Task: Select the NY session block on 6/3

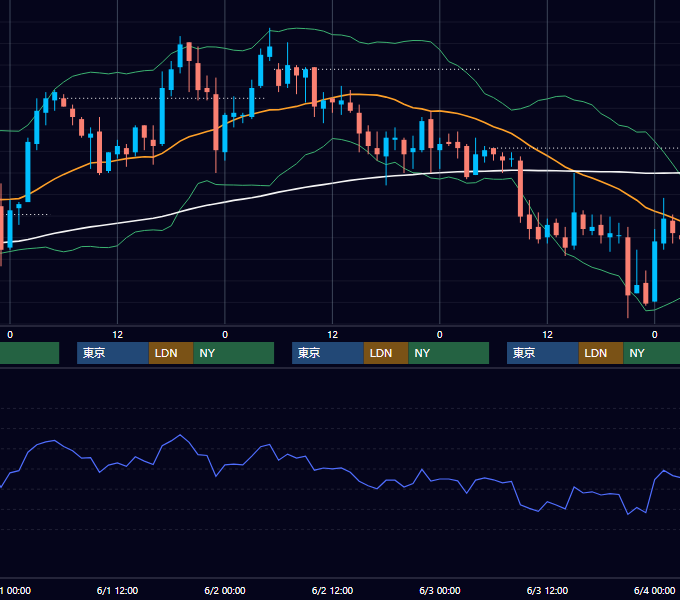Action: click(x=652, y=353)
